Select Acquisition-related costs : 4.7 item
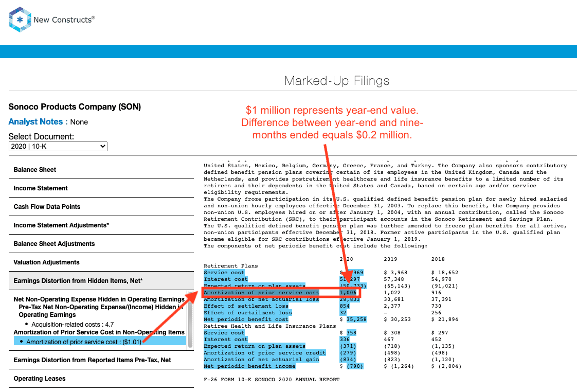Viewport: 577px width, 392px height. pyautogui.click(x=73, y=324)
